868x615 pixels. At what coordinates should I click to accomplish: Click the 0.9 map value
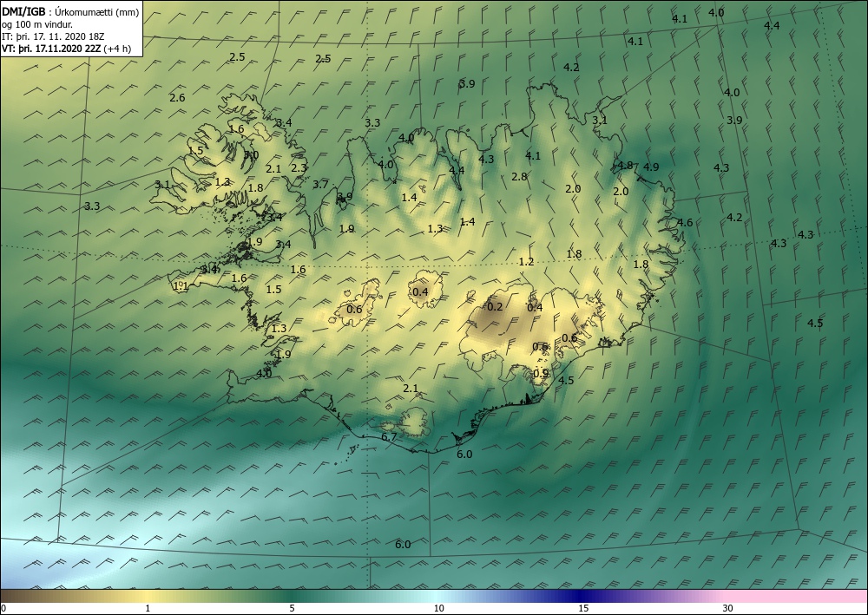click(542, 373)
